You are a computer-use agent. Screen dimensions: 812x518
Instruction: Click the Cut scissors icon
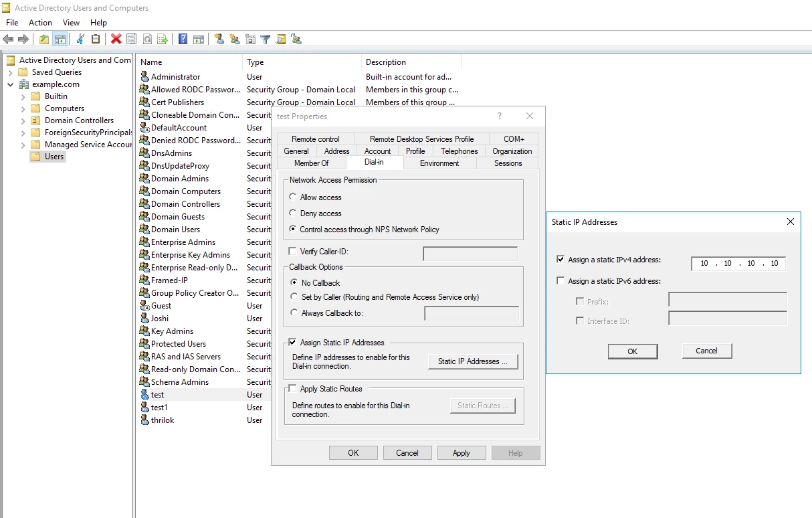pos(80,39)
